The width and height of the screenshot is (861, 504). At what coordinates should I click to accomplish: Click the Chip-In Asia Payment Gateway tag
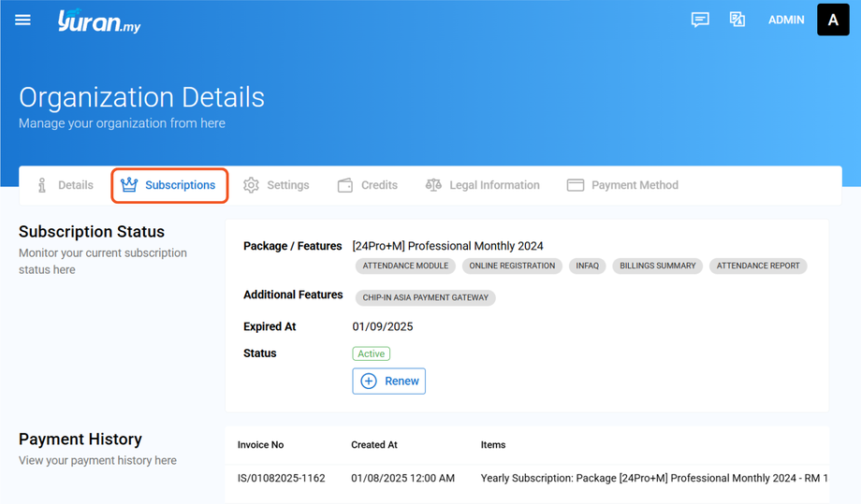click(x=426, y=298)
